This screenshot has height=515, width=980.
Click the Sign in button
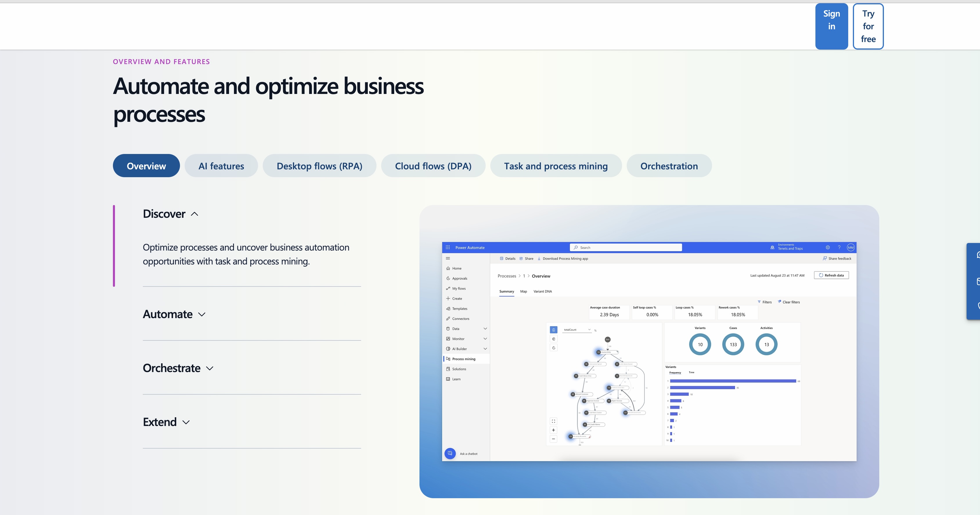(831, 26)
